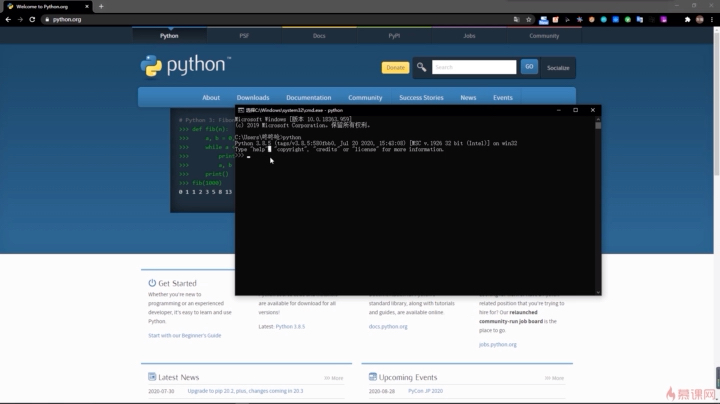Click the orange circle extension icon
Image resolution: width=720 pixels, height=404 pixels.
(x=591, y=19)
